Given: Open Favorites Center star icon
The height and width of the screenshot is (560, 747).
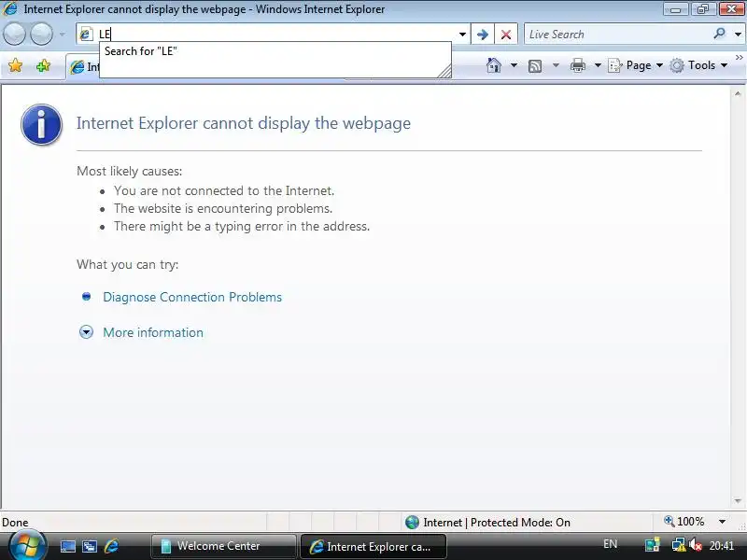Looking at the screenshot, I should pos(15,65).
